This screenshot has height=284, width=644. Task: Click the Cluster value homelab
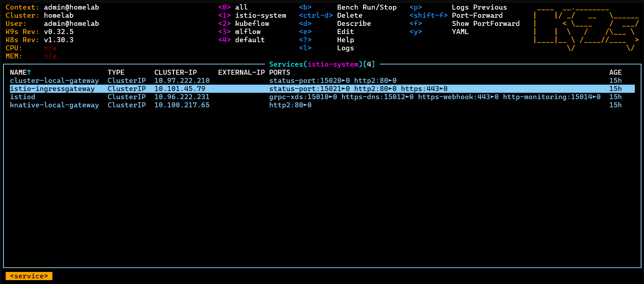[x=59, y=16]
